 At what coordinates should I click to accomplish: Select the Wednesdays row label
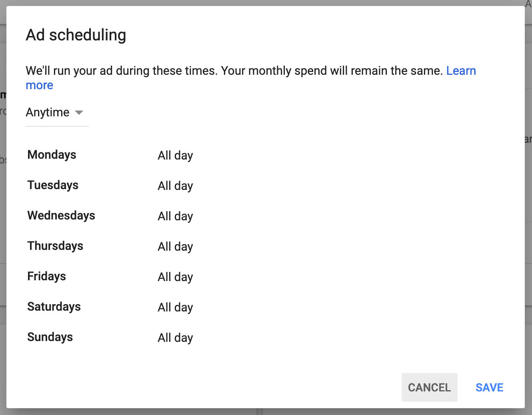(x=61, y=215)
